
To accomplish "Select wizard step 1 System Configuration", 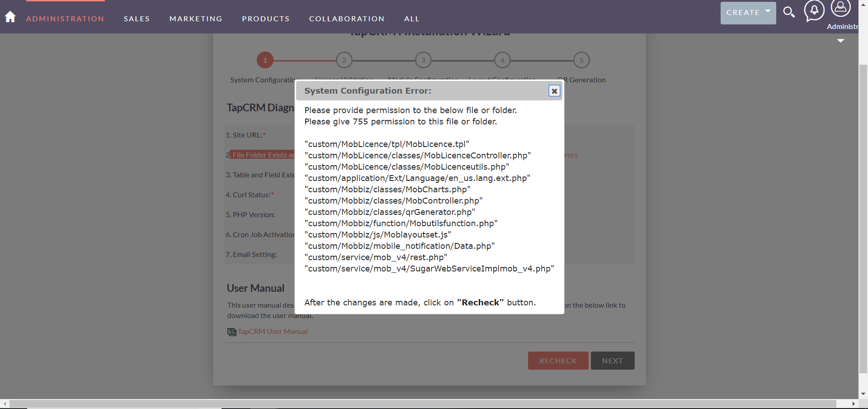I will pyautogui.click(x=265, y=60).
